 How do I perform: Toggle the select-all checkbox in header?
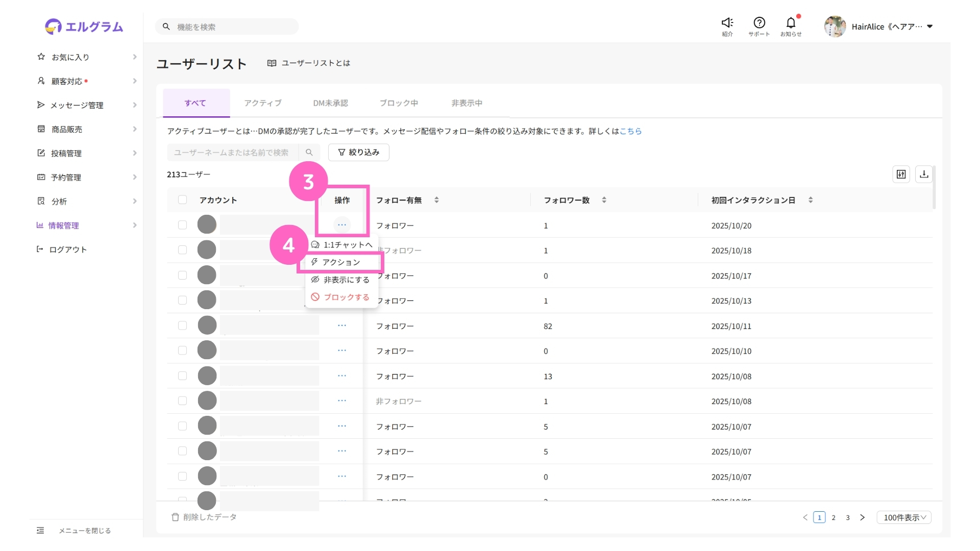click(x=182, y=200)
